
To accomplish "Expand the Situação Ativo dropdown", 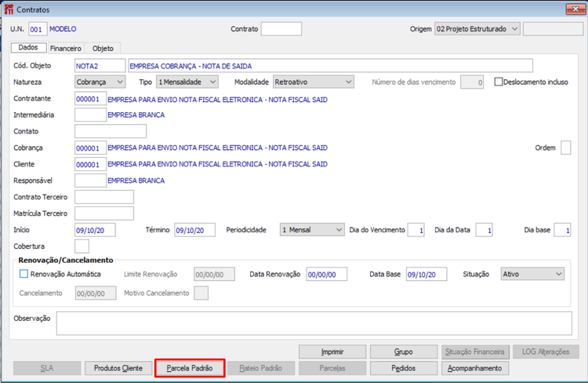I will point(532,274).
